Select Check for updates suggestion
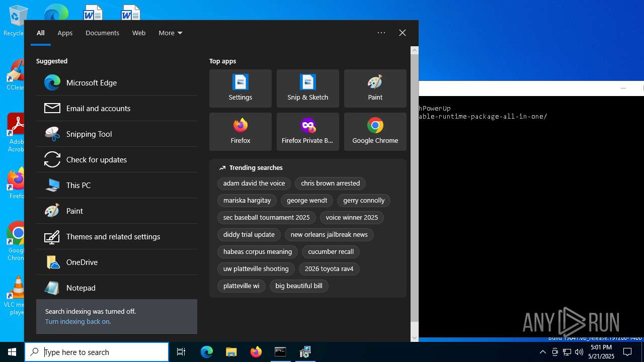Viewport: 644px width, 362px height. click(x=116, y=160)
